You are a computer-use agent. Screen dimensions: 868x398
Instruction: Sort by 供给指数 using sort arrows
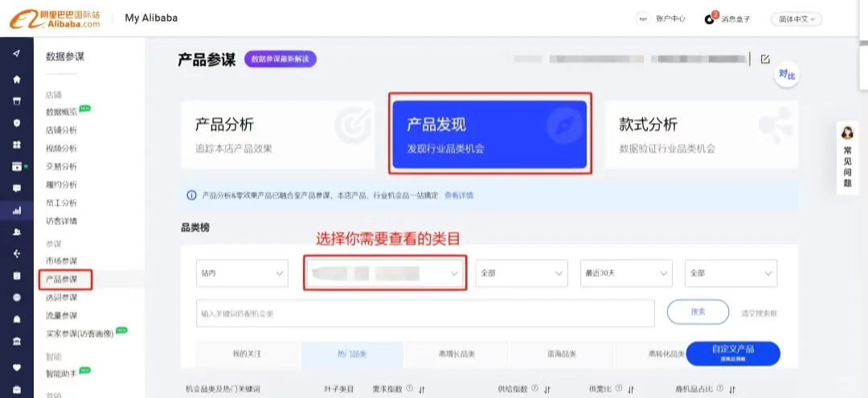(547, 389)
